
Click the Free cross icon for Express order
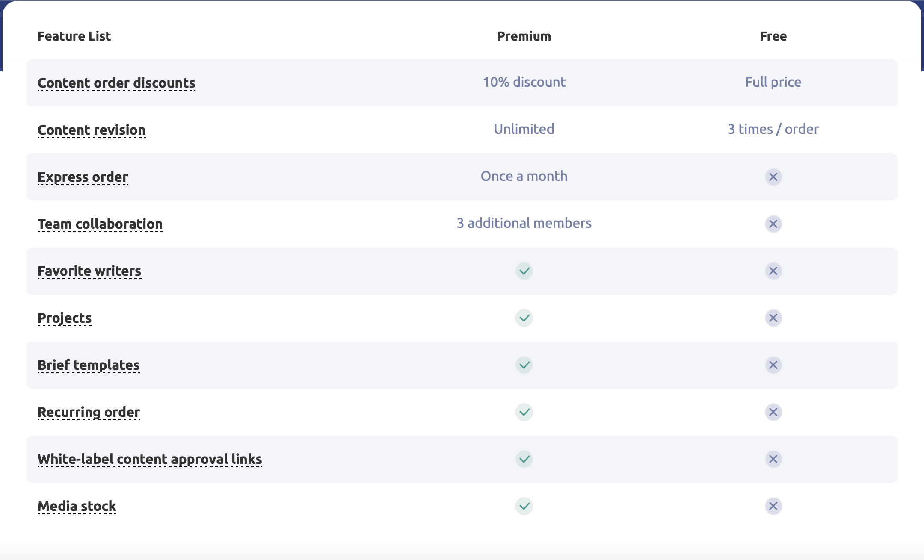pyautogui.click(x=773, y=177)
